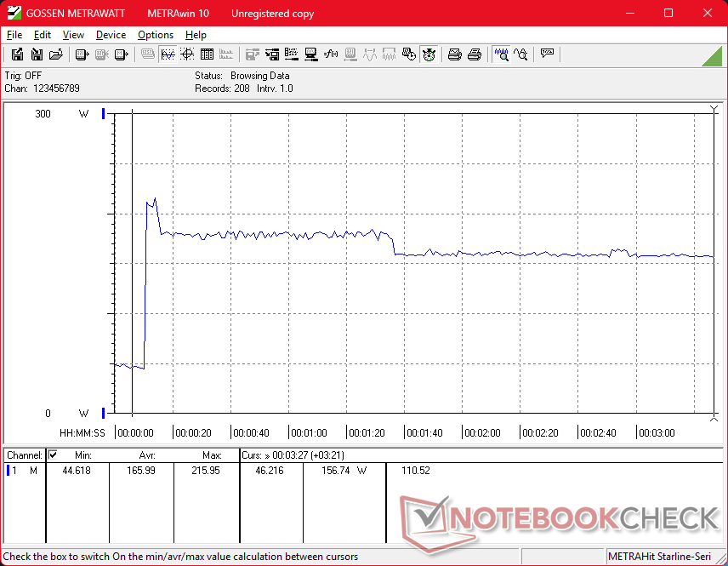The width and height of the screenshot is (728, 566).
Task: Open the Options menu
Action: coord(156,35)
